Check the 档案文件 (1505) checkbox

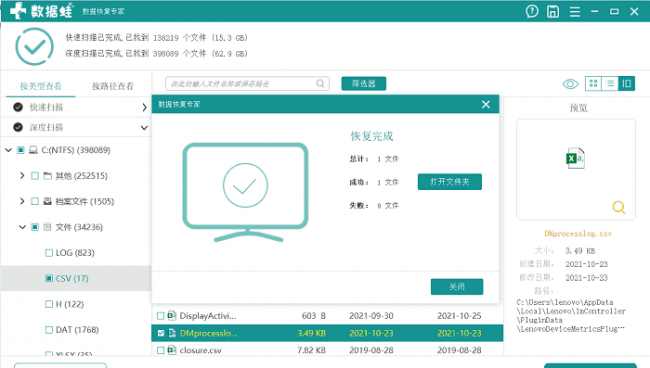coord(35,201)
